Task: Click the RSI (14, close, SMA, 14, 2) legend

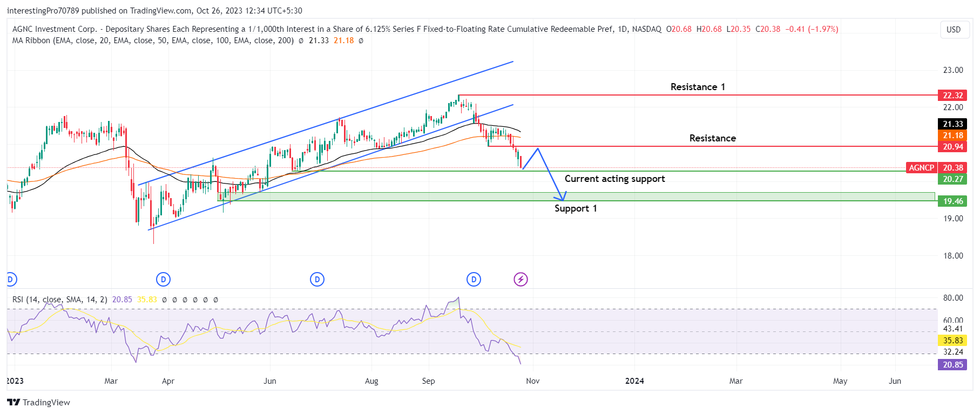Action: (x=60, y=300)
